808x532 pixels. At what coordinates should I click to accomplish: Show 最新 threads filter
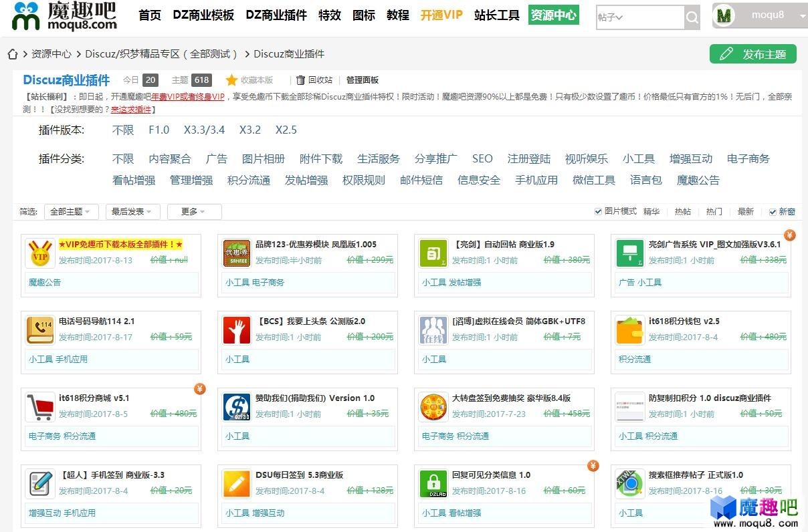[746, 212]
